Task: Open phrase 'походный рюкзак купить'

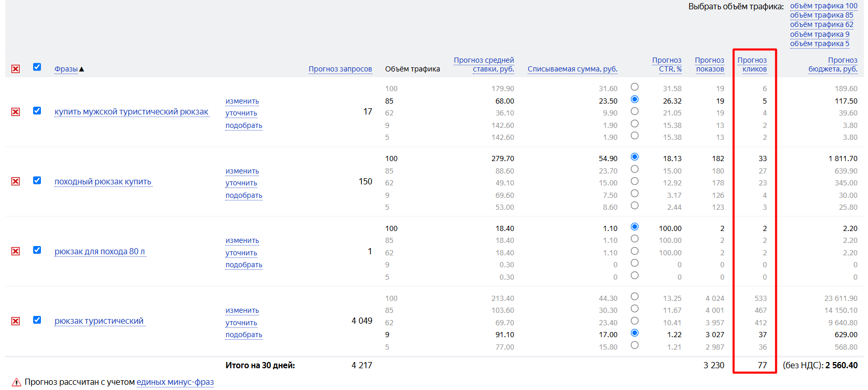Action: pos(103,182)
